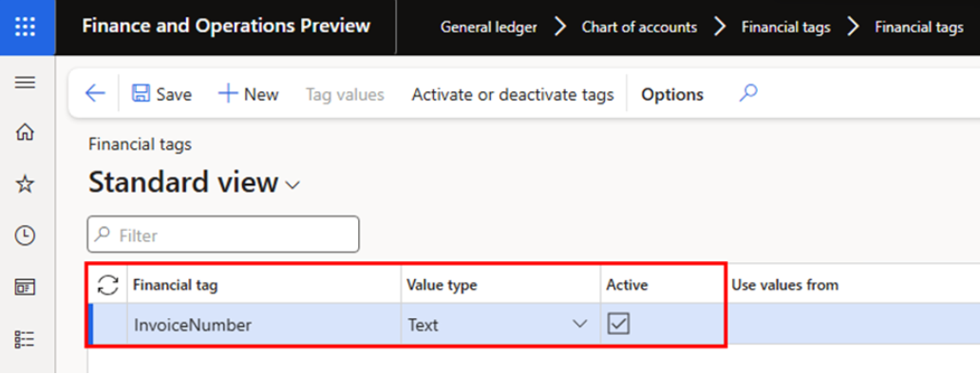Go to the Home icon in sidebar
Screen dimensions: 980x374
pyautogui.click(x=25, y=132)
